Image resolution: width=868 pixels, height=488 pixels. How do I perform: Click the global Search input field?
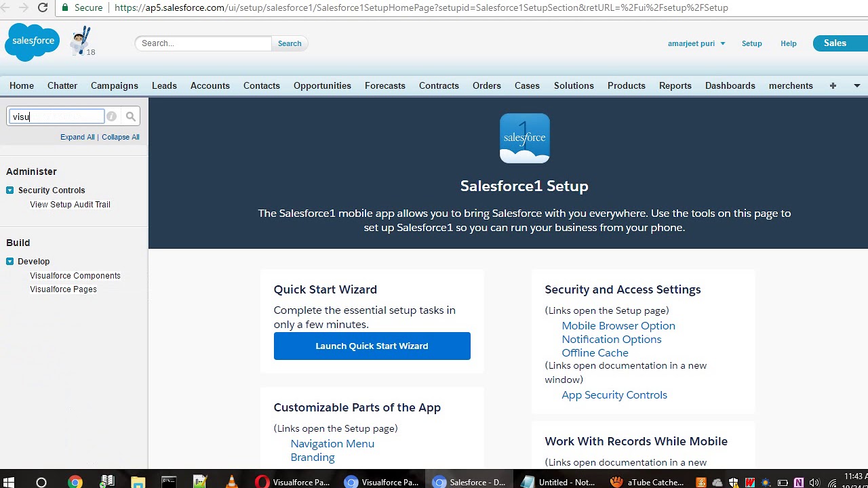[203, 43]
